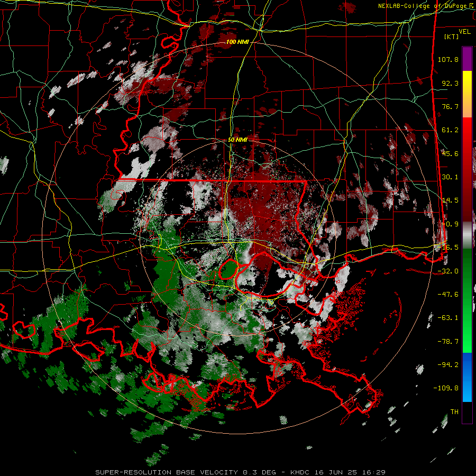Click the -78.7 velocity scale value
Image resolution: width=476 pixels, height=476 pixels.
point(448,342)
